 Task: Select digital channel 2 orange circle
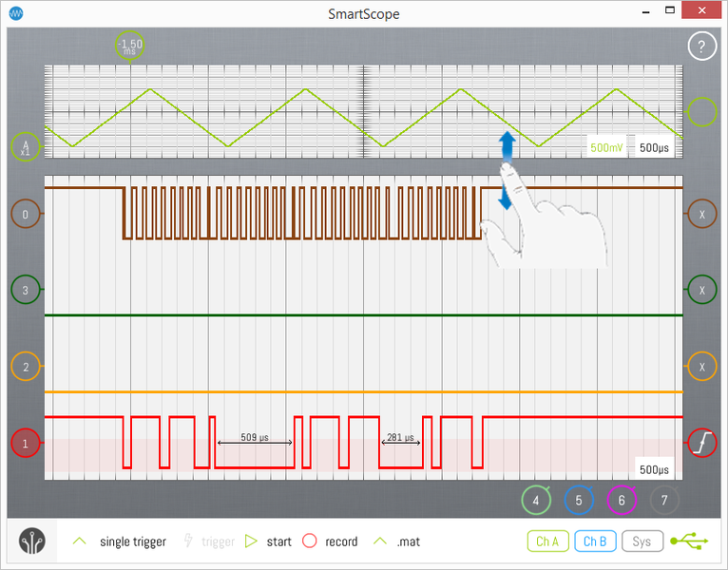tap(26, 367)
